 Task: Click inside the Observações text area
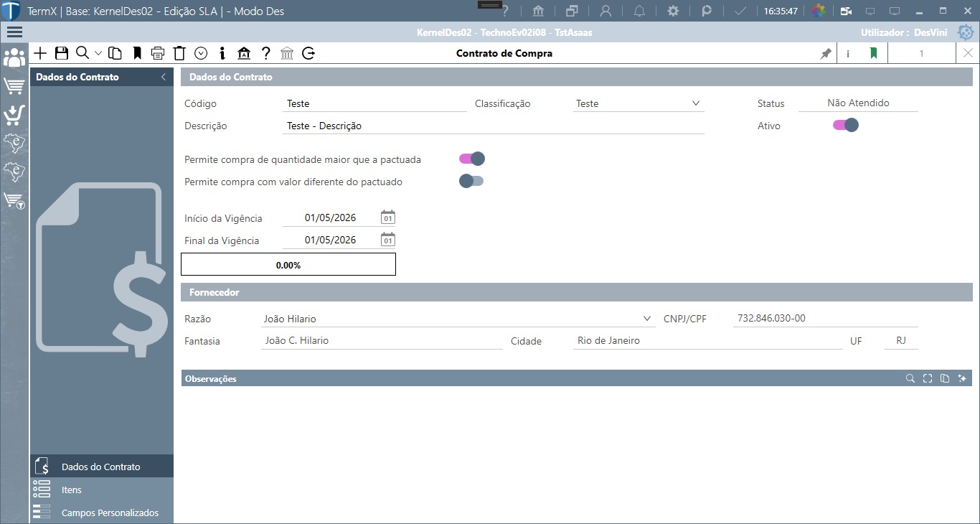point(577,454)
